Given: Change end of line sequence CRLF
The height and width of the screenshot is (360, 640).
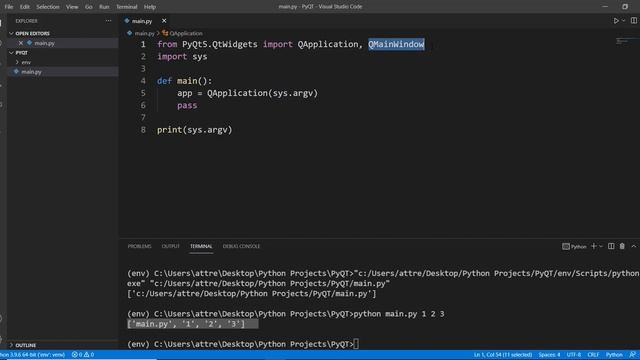Looking at the screenshot, I should click(593, 355).
